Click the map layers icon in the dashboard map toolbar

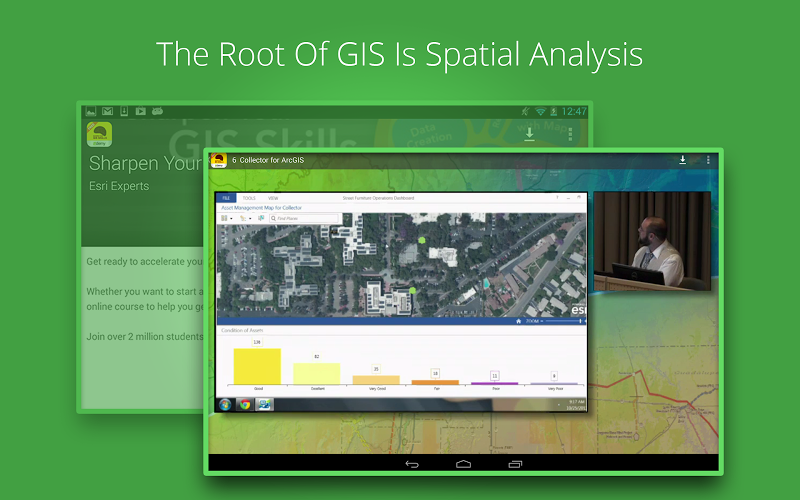click(224, 218)
